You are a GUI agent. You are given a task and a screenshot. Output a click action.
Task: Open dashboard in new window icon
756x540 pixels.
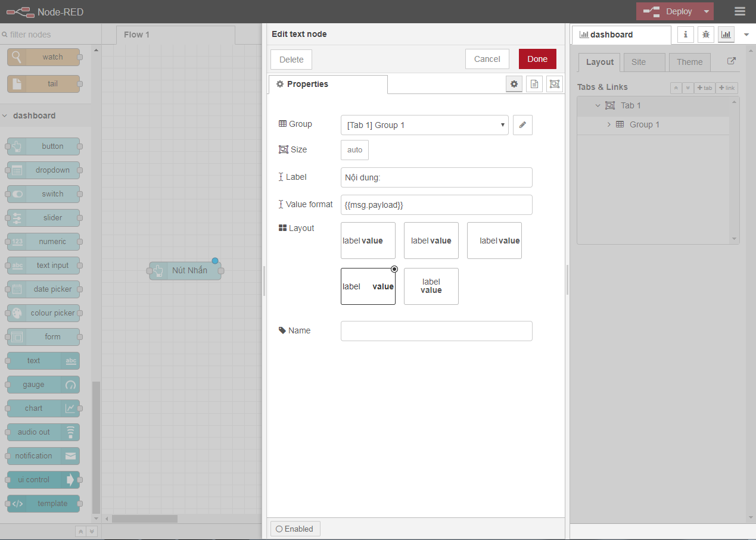click(732, 61)
